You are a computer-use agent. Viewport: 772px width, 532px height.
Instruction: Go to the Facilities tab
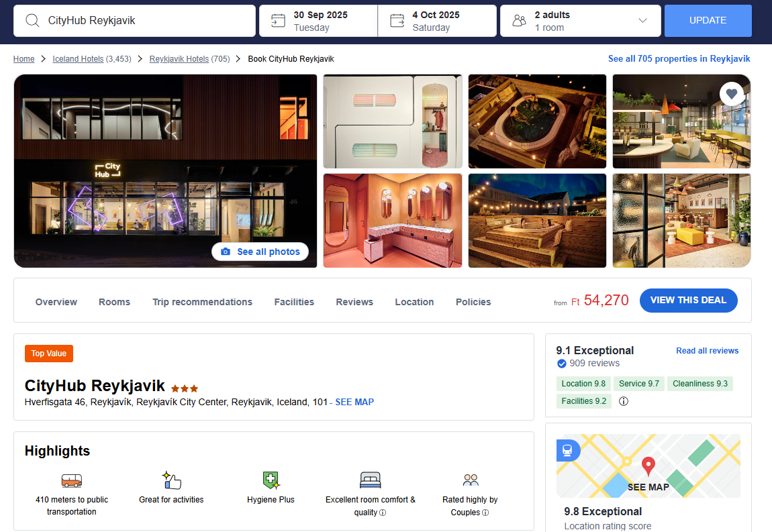294,302
